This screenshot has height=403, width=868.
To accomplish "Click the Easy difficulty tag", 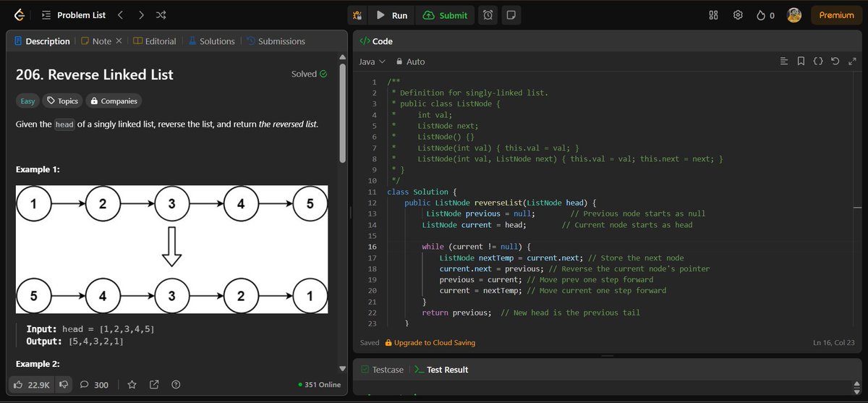I will 27,101.
